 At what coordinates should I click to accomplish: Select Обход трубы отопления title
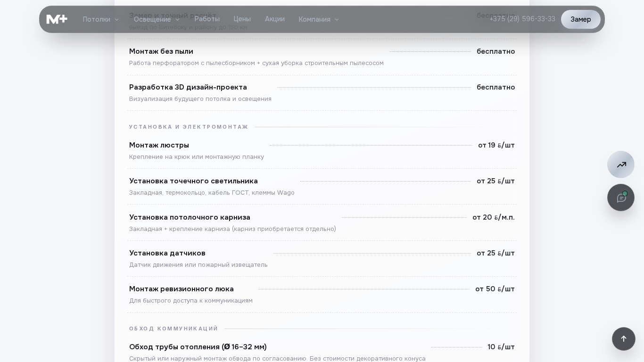point(198,347)
